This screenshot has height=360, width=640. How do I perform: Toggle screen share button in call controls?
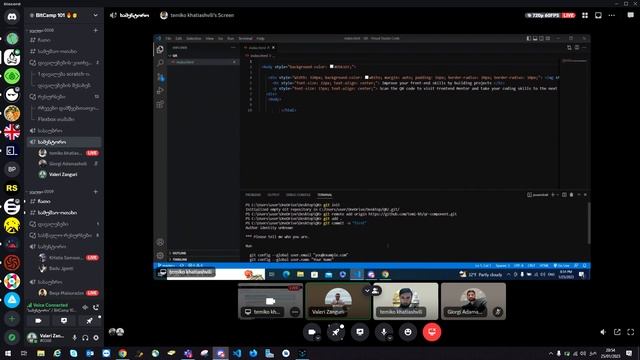tap(360, 332)
